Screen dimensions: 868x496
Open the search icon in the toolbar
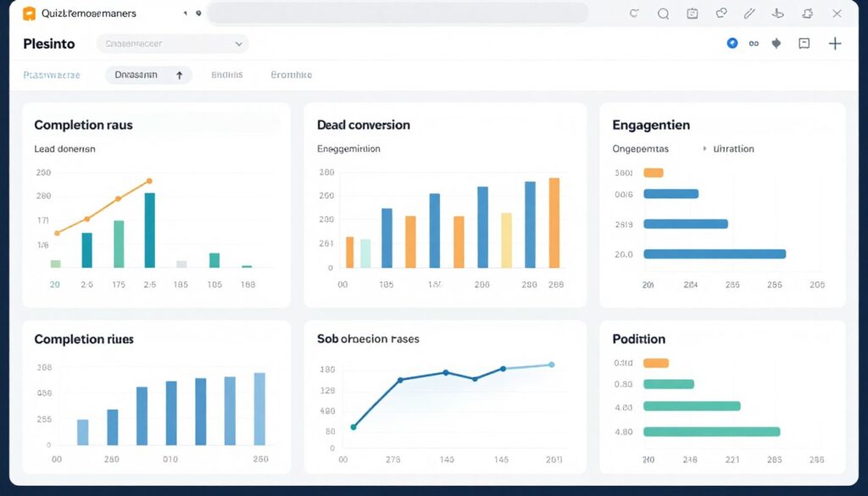pyautogui.click(x=664, y=14)
